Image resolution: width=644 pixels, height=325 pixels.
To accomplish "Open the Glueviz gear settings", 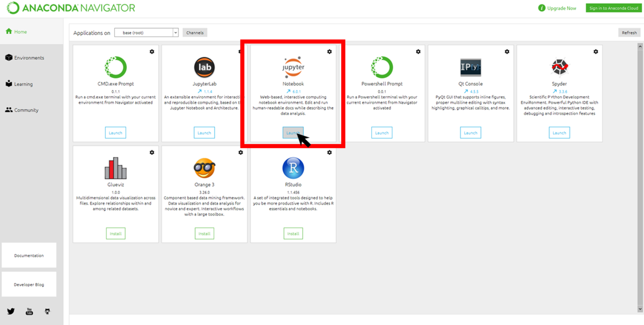I will 152,153.
